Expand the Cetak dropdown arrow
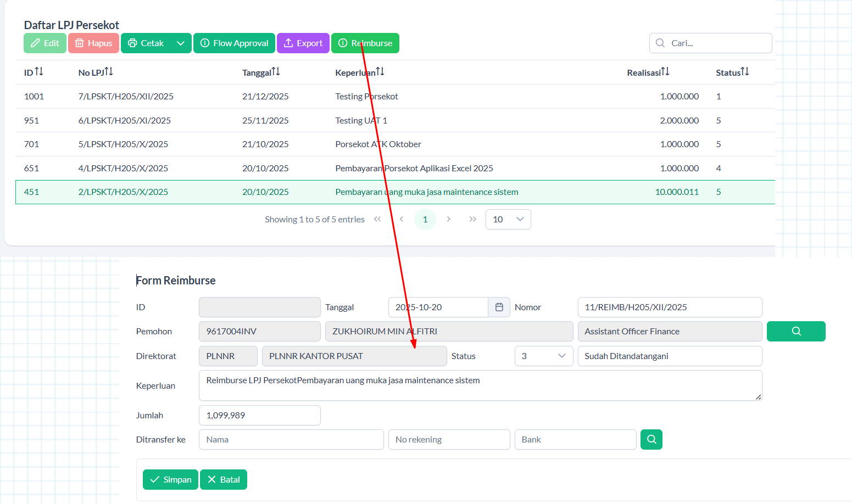 pyautogui.click(x=181, y=43)
